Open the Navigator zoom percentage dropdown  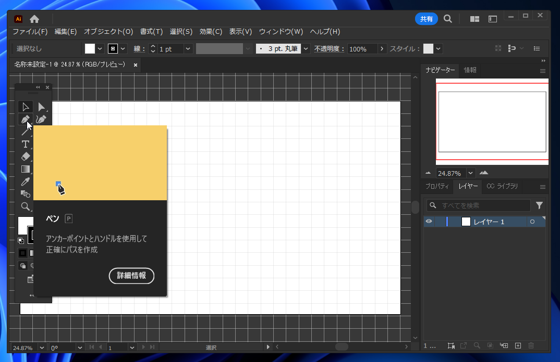click(471, 173)
